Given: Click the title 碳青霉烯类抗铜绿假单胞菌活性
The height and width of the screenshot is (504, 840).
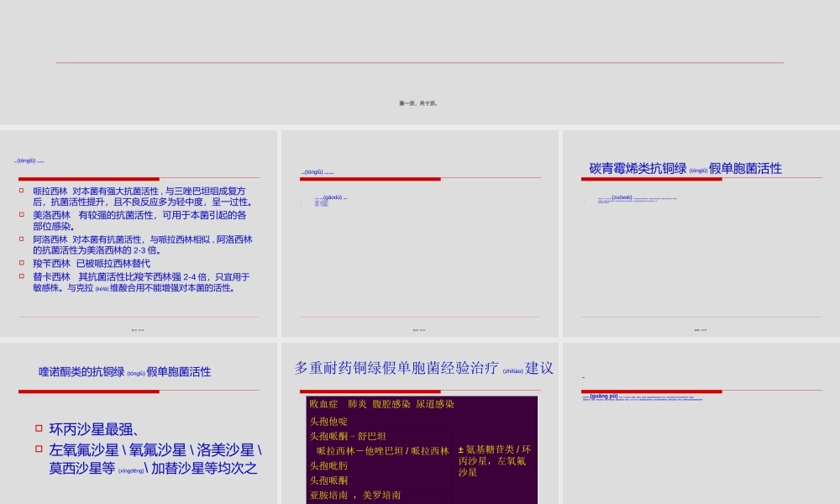Looking at the screenshot, I should [685, 169].
